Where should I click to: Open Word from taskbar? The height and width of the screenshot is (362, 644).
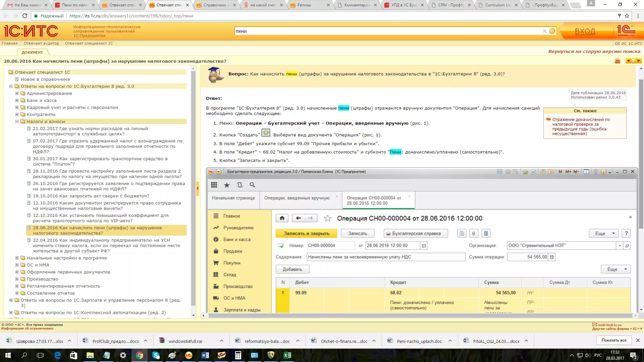point(205,355)
